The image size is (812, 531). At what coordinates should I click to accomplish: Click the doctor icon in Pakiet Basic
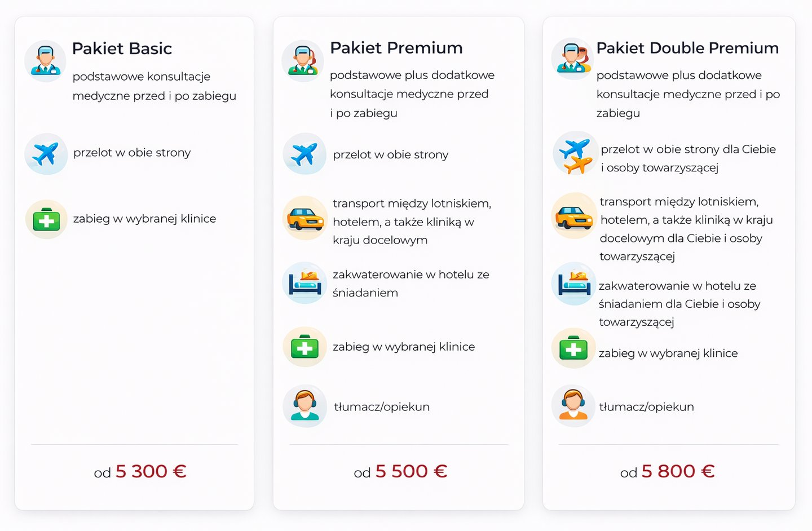click(46, 61)
